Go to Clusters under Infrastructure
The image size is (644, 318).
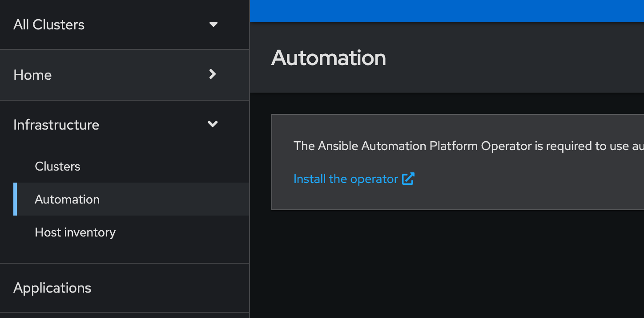58,167
